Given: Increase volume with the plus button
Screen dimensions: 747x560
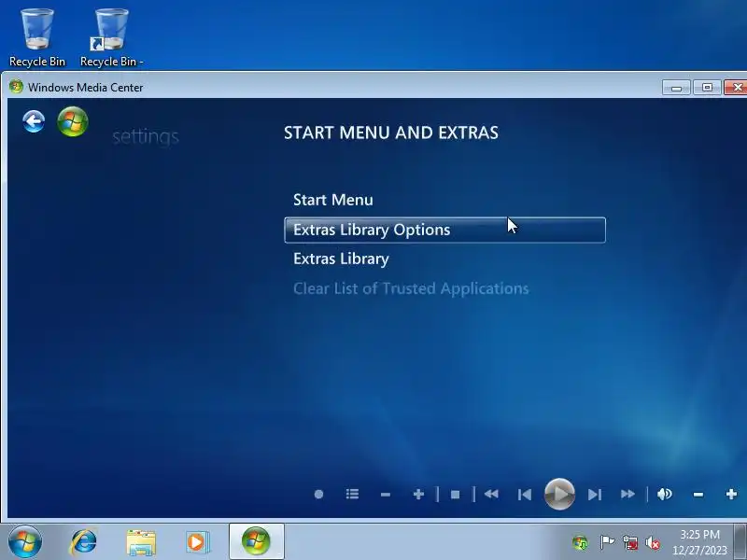Looking at the screenshot, I should click(731, 495).
